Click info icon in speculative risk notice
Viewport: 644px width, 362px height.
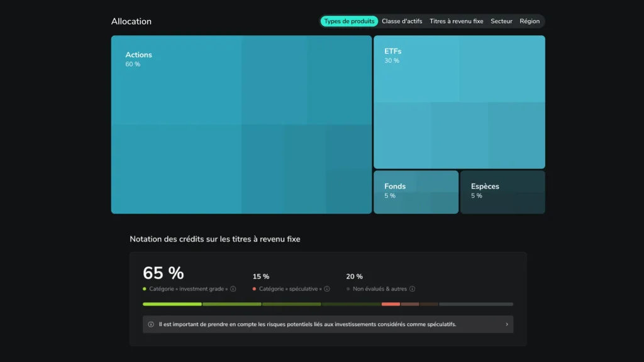pos(151,324)
